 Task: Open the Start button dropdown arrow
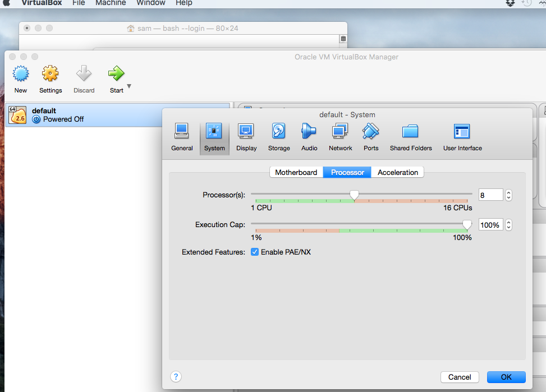point(129,86)
